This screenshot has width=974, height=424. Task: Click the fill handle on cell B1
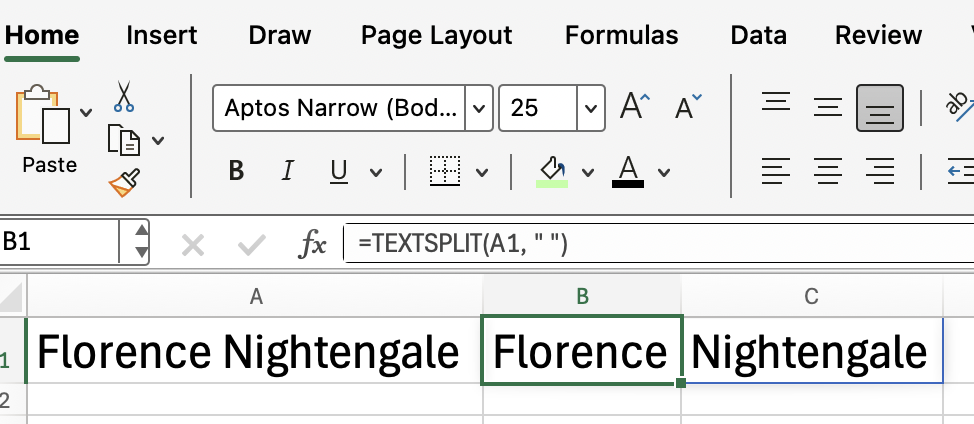[680, 382]
